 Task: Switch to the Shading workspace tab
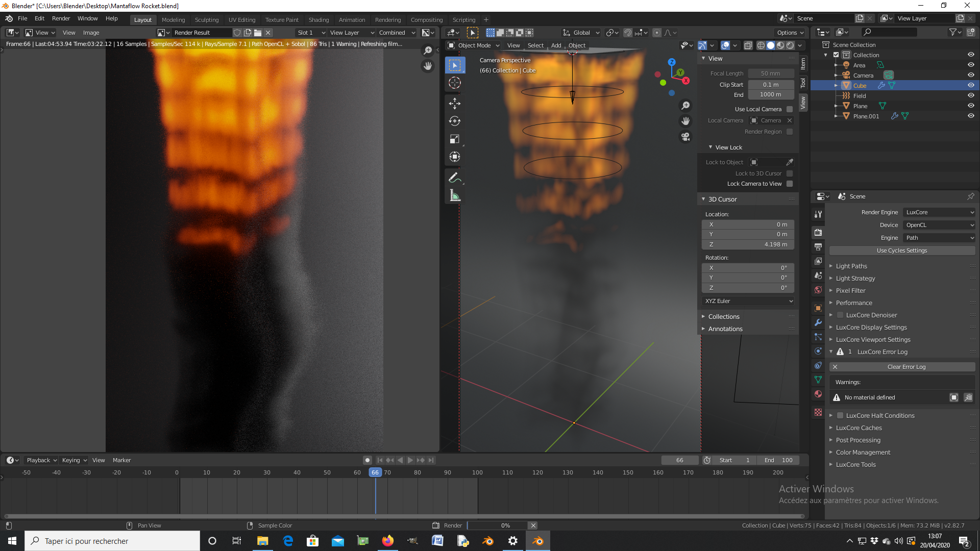click(x=318, y=20)
